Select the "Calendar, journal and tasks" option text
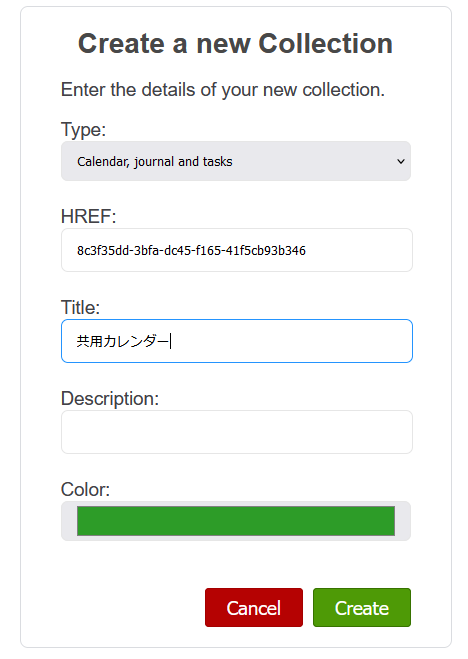 coord(155,161)
